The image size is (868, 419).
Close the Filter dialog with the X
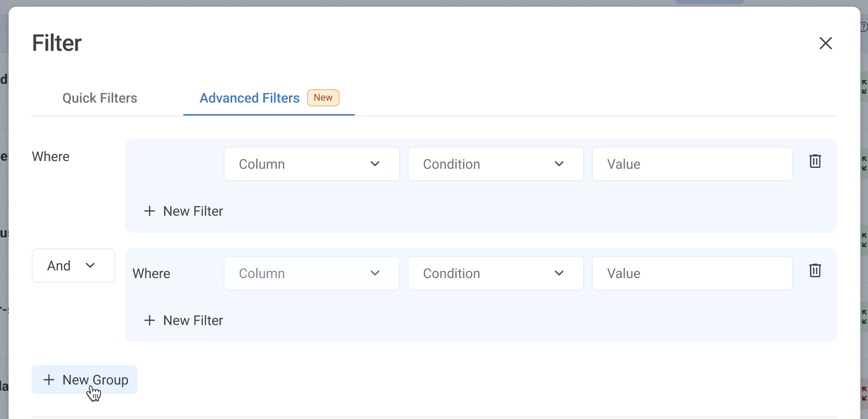click(825, 43)
